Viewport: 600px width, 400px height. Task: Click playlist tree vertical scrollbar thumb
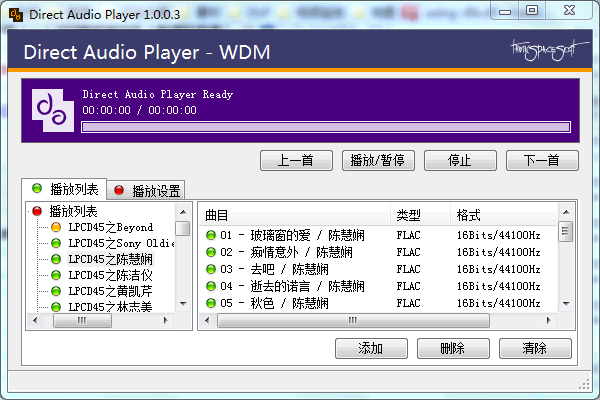pyautogui.click(x=183, y=229)
